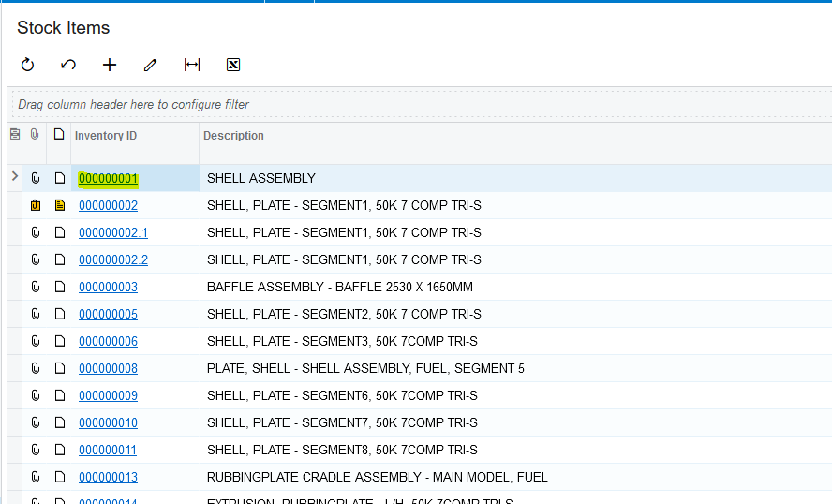Screen dimensions: 832x504
Task: Click the note icon for 000000003 row
Action: (x=60, y=287)
